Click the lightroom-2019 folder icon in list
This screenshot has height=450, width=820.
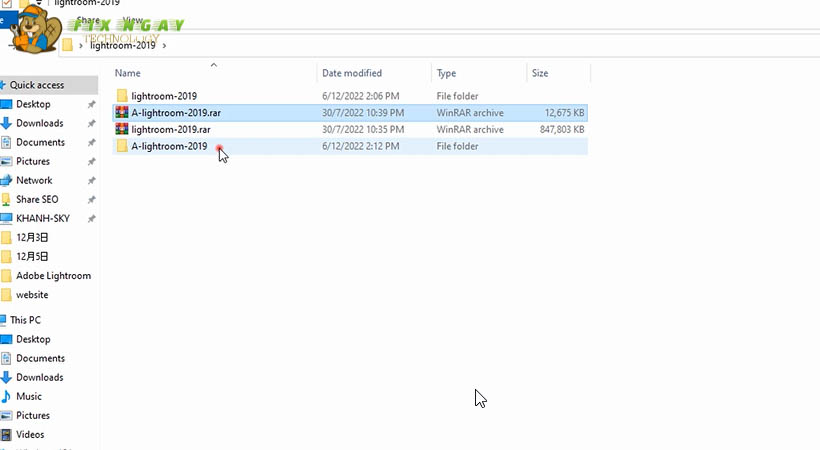pyautogui.click(x=122, y=96)
